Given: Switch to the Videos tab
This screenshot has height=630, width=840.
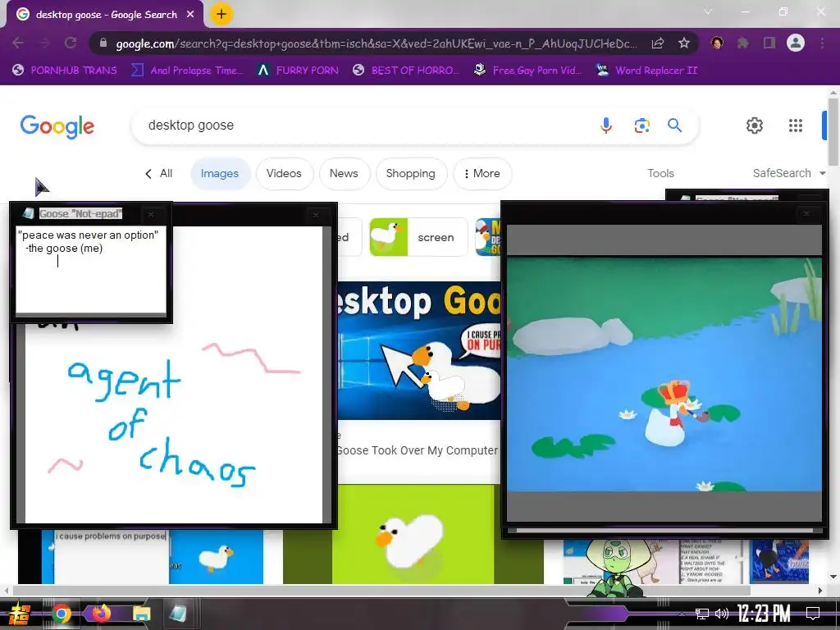Looking at the screenshot, I should 284,173.
